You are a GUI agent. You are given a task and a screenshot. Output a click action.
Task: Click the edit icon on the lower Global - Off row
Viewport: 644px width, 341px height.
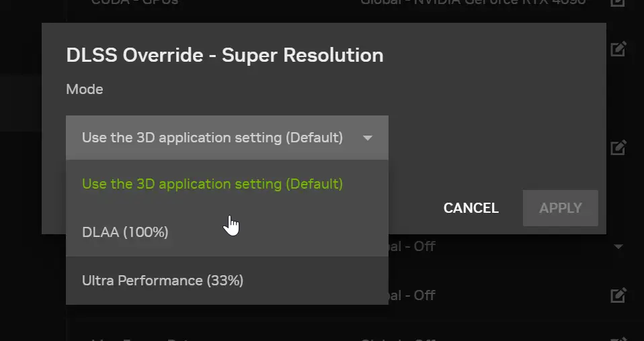coord(618,295)
